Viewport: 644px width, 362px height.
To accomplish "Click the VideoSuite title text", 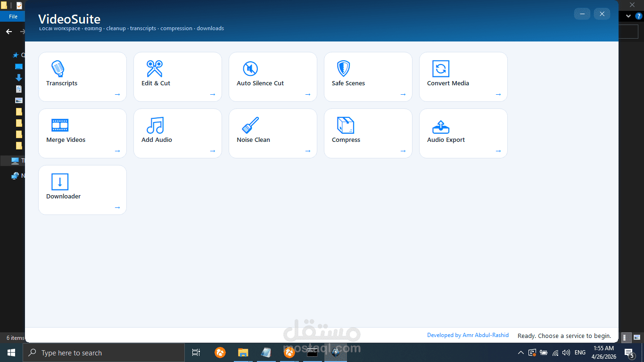I will pyautogui.click(x=69, y=19).
